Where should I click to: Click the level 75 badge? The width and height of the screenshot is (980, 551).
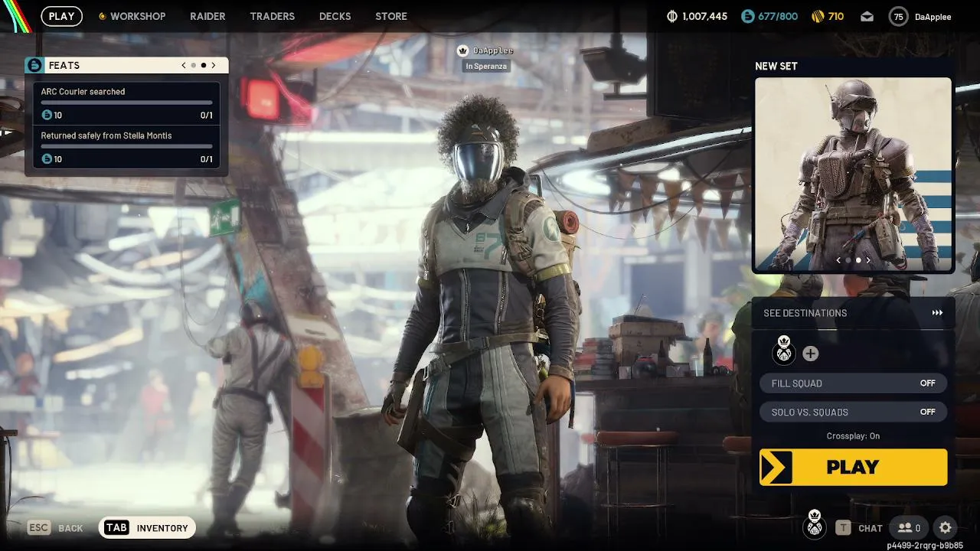coord(898,16)
